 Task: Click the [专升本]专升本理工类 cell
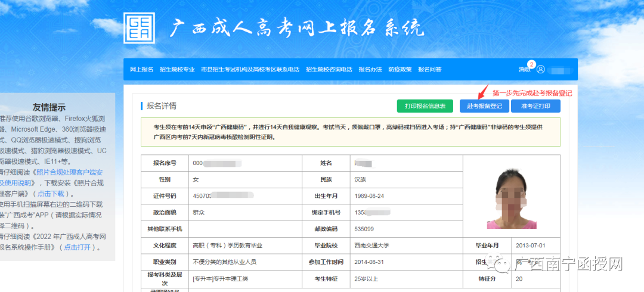coord(245,278)
